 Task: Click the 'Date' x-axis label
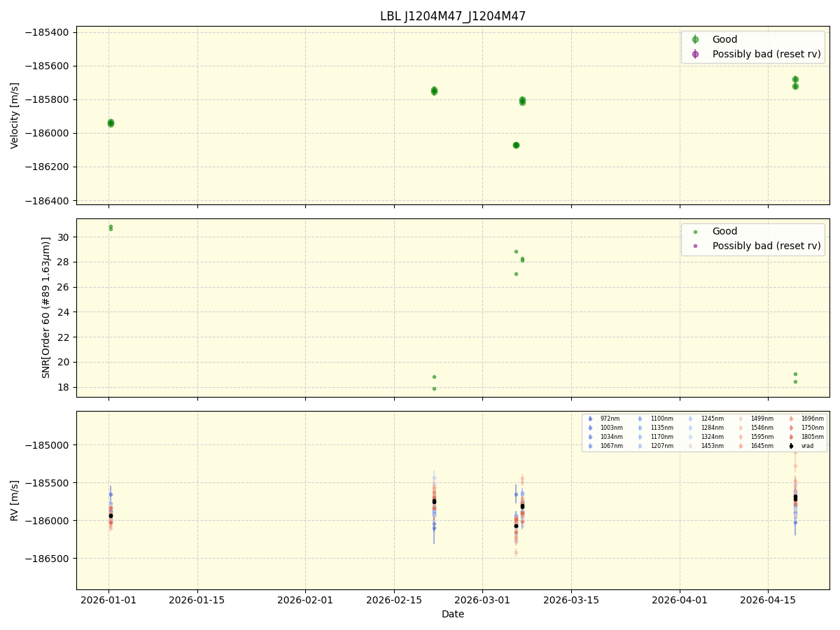[x=453, y=614]
